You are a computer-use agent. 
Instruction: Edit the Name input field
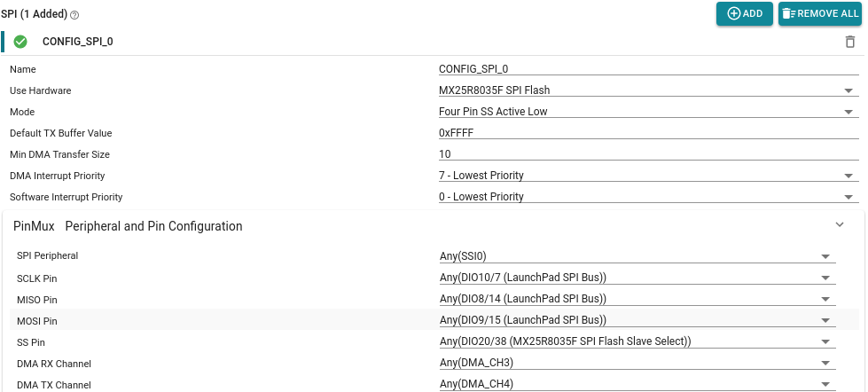[648, 68]
